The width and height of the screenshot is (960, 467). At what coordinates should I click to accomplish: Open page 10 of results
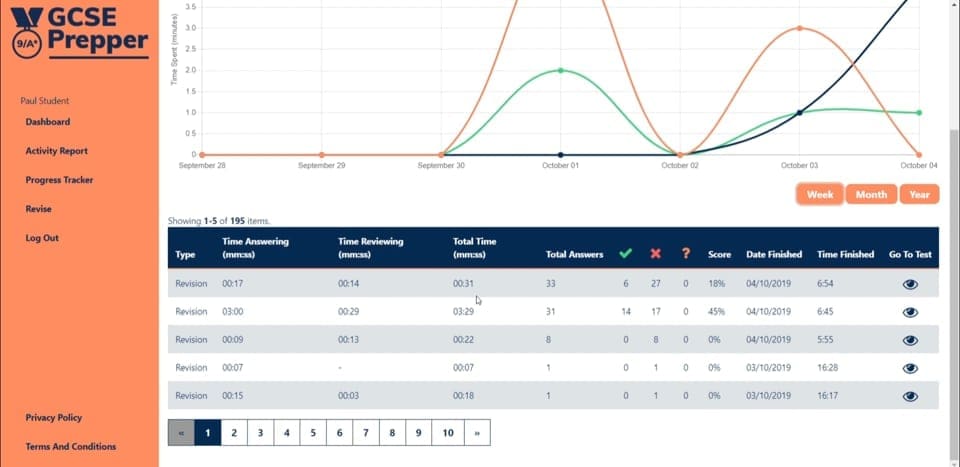click(448, 433)
